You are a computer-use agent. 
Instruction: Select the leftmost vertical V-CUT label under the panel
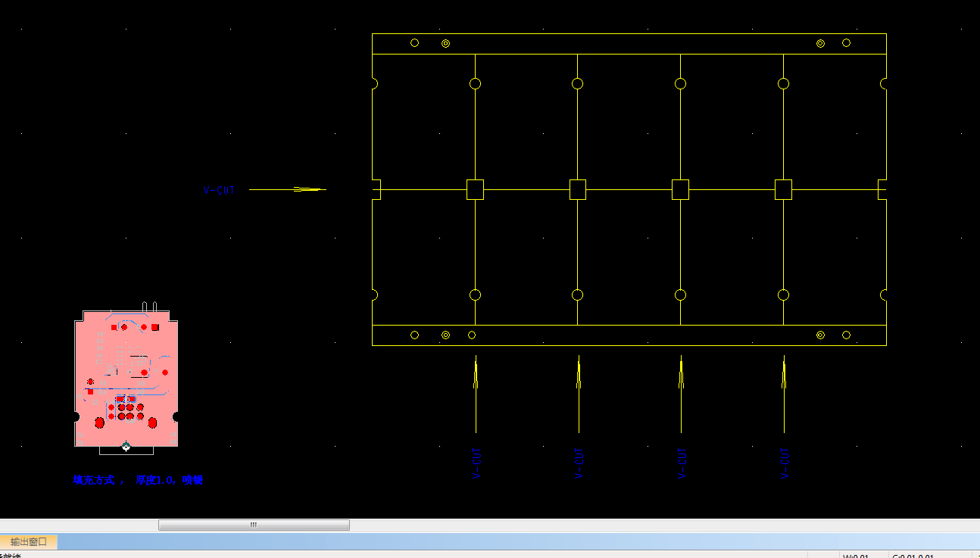[476, 463]
